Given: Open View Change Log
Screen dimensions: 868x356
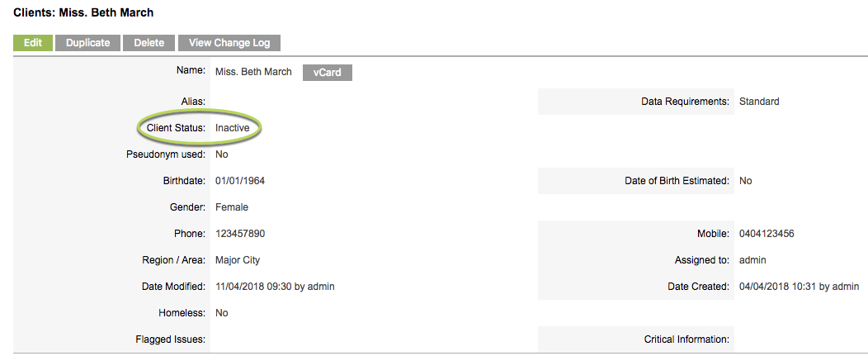Looking at the screenshot, I should click(x=229, y=43).
